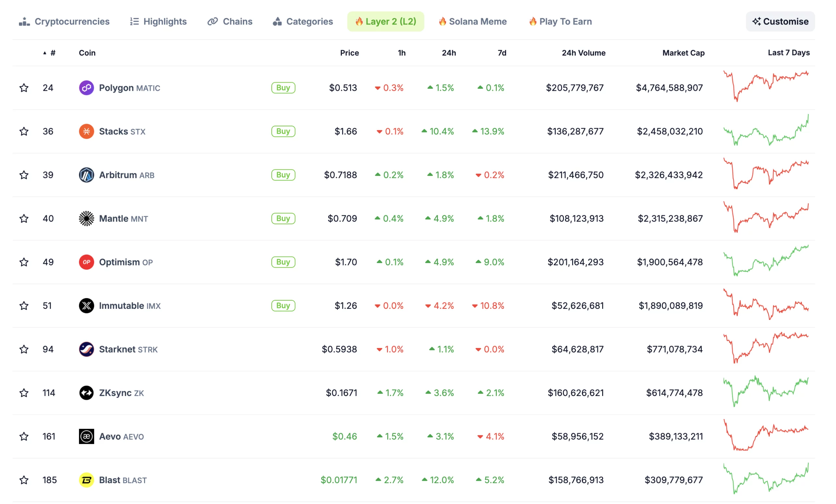Click Arbitrum 24h volume $211,466,750
Screen dimensions: 836x504
click(576, 175)
